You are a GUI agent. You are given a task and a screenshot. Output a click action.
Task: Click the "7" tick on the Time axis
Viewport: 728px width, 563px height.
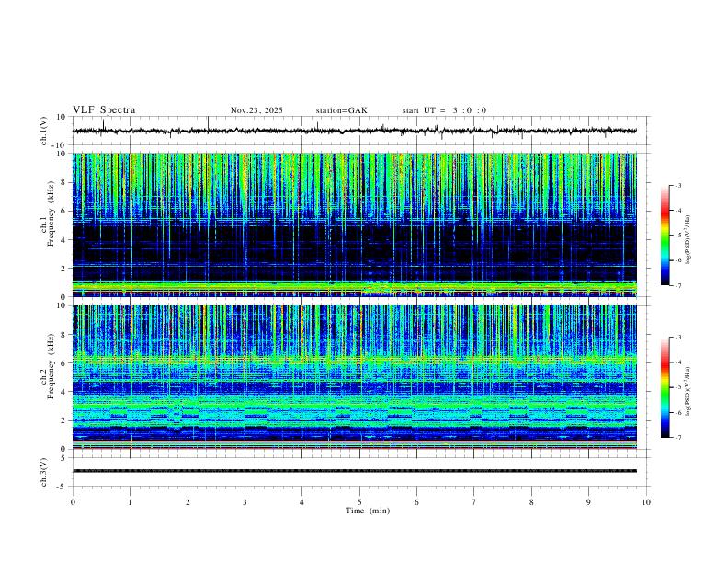pos(474,502)
